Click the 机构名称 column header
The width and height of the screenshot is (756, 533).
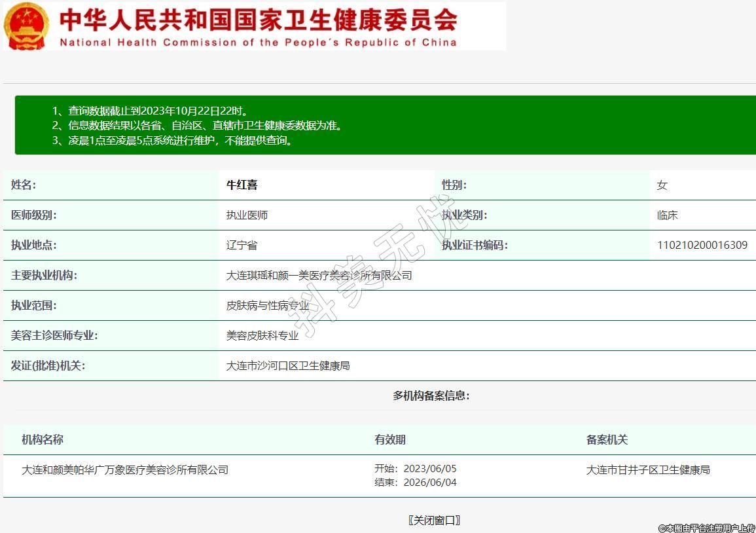pyautogui.click(x=43, y=439)
